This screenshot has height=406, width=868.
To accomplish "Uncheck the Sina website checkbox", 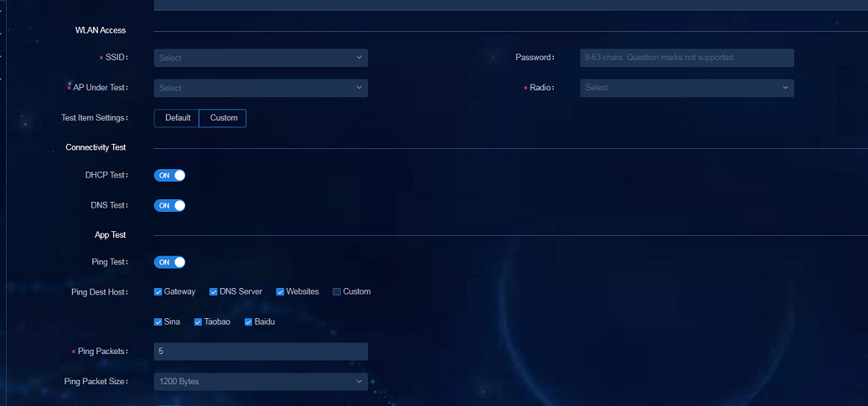I will 158,322.
